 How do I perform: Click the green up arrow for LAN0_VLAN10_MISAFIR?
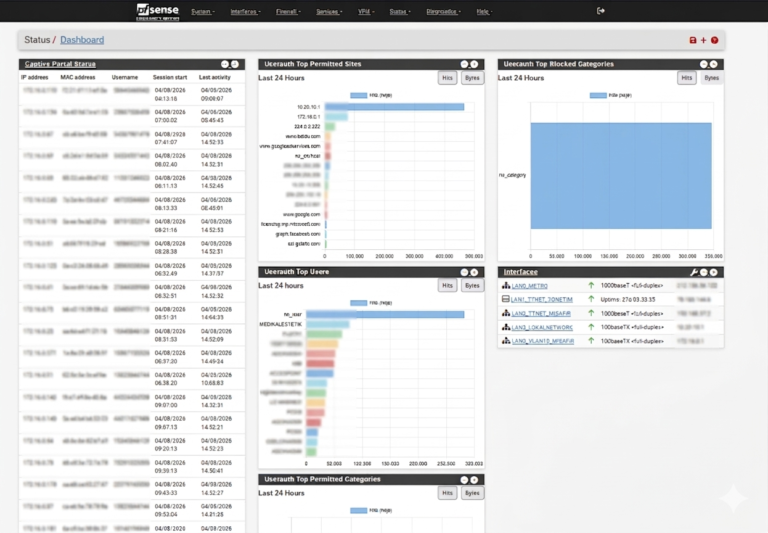(591, 340)
